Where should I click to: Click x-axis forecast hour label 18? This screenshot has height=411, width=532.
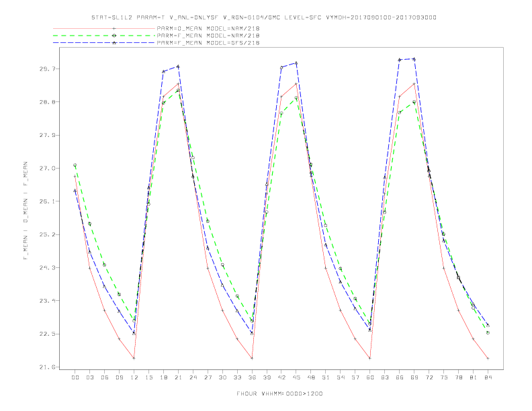tap(163, 377)
